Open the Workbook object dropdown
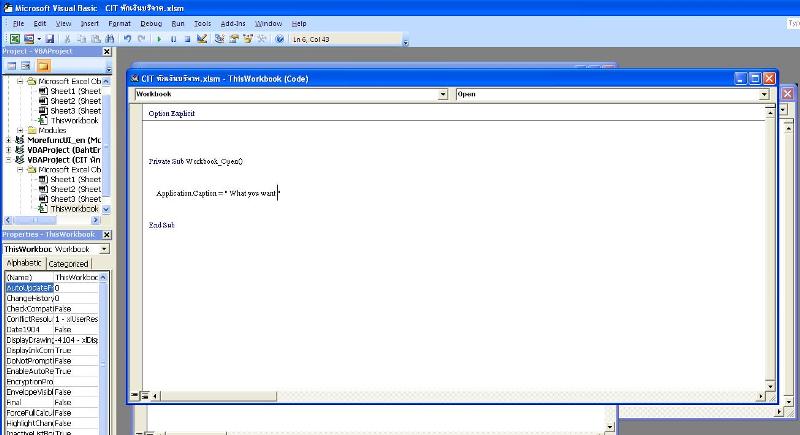Viewport: 800px width, 435px height. (443, 94)
